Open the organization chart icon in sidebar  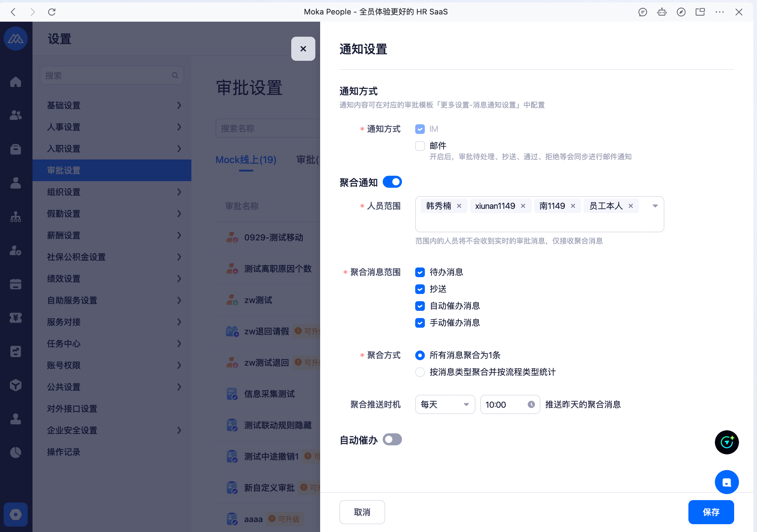(x=16, y=217)
